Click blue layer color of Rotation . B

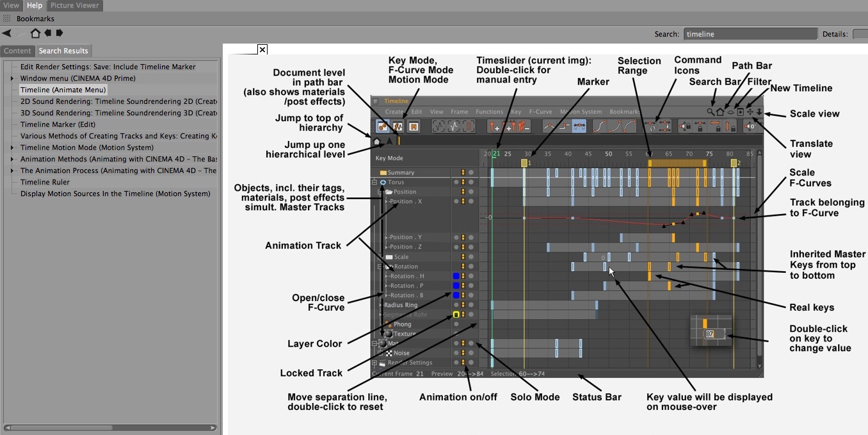tap(456, 295)
